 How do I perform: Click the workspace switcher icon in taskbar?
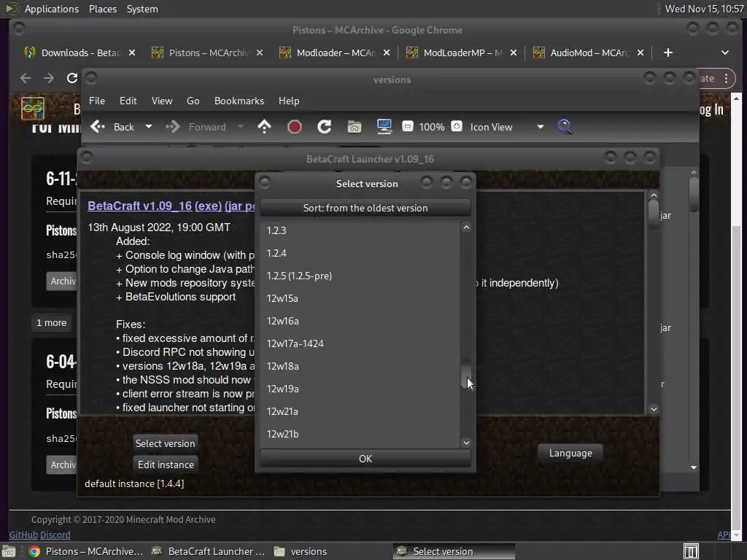click(x=691, y=551)
